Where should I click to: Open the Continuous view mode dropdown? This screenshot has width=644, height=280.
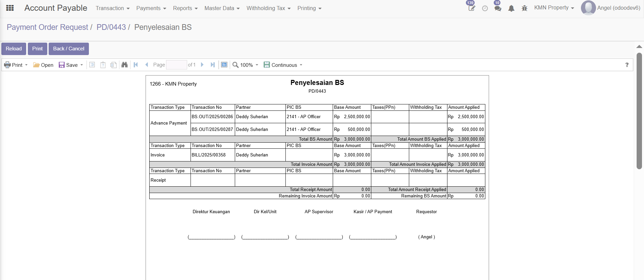287,65
